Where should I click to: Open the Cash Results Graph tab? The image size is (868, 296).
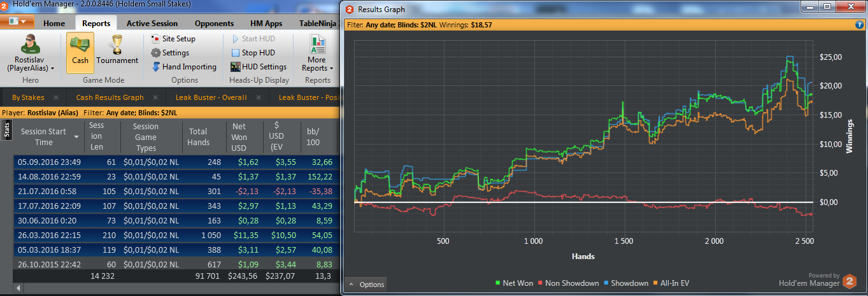point(110,97)
